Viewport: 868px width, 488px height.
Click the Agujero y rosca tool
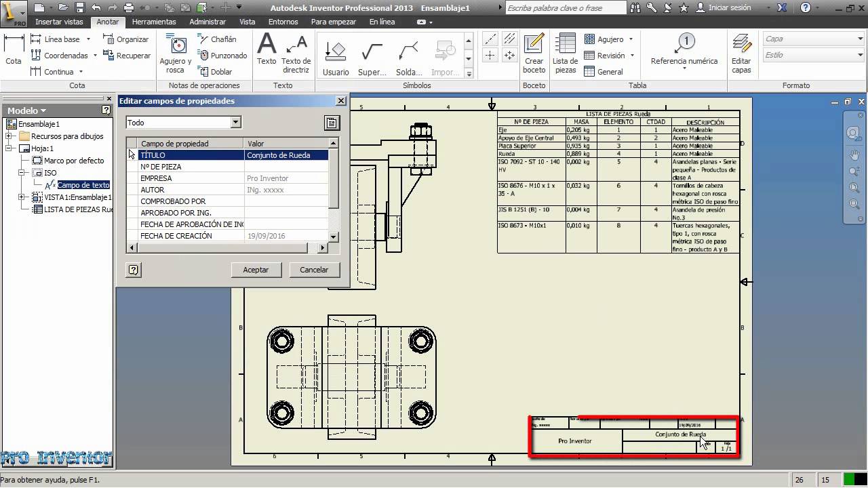(x=176, y=53)
